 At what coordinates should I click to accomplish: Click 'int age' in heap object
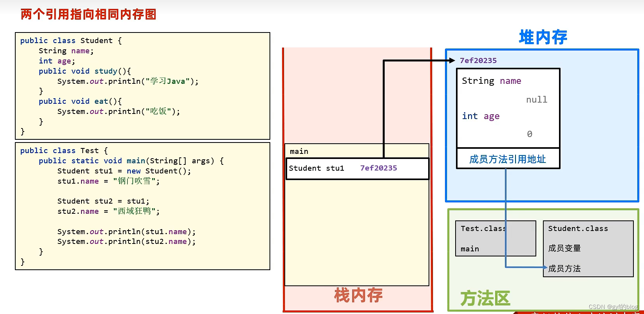481,116
